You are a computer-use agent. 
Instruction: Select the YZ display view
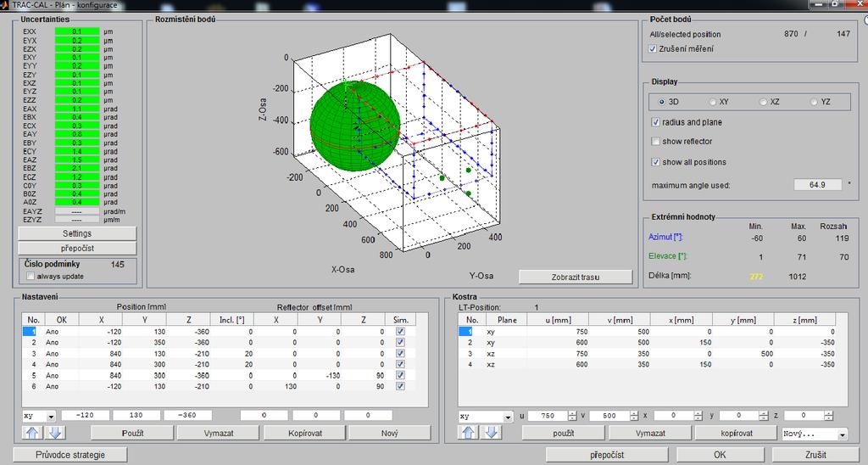(815, 102)
